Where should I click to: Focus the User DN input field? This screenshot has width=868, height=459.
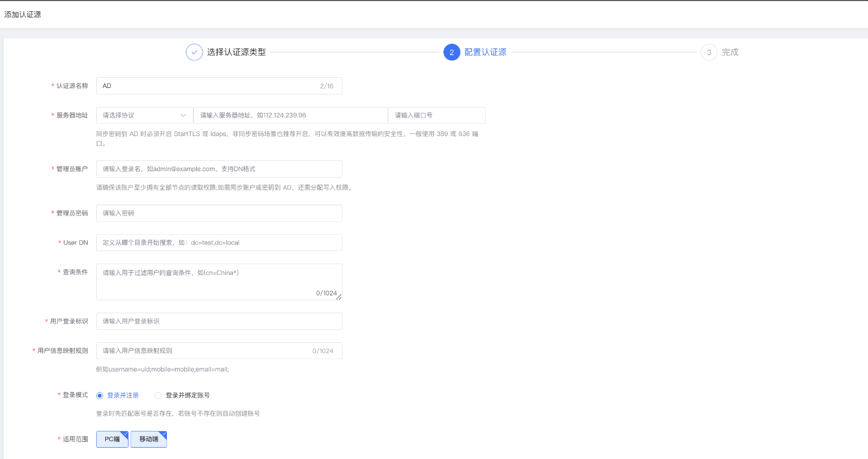[x=219, y=243]
